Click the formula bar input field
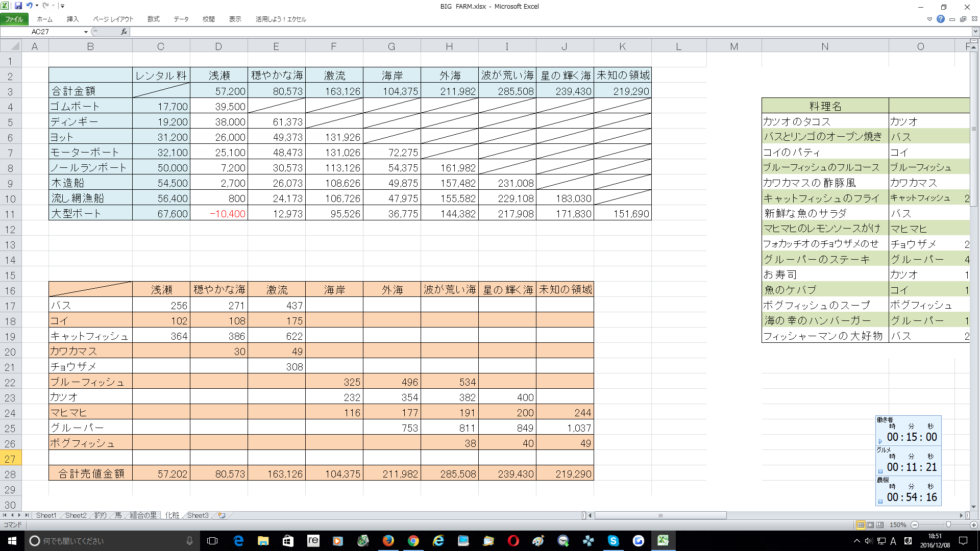The height and width of the screenshot is (551, 980). [x=510, y=32]
